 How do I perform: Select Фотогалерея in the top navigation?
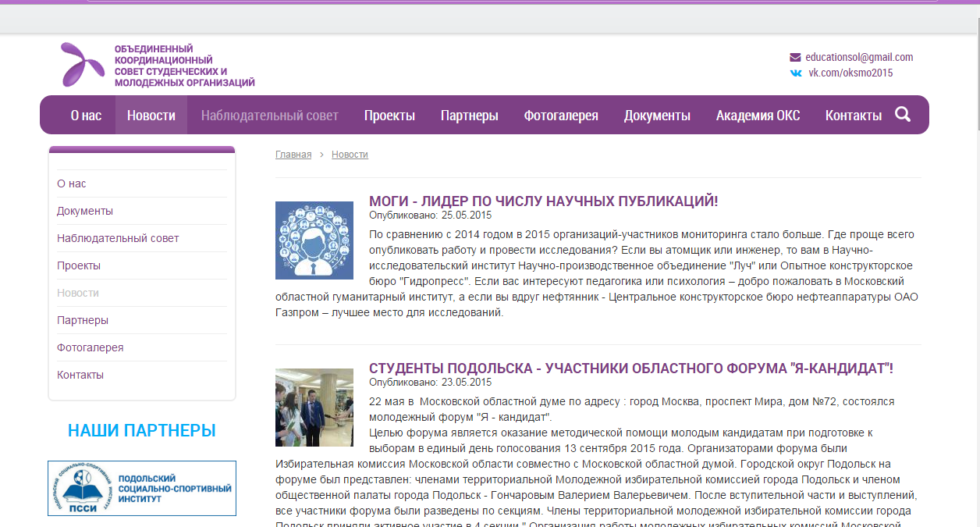click(561, 116)
